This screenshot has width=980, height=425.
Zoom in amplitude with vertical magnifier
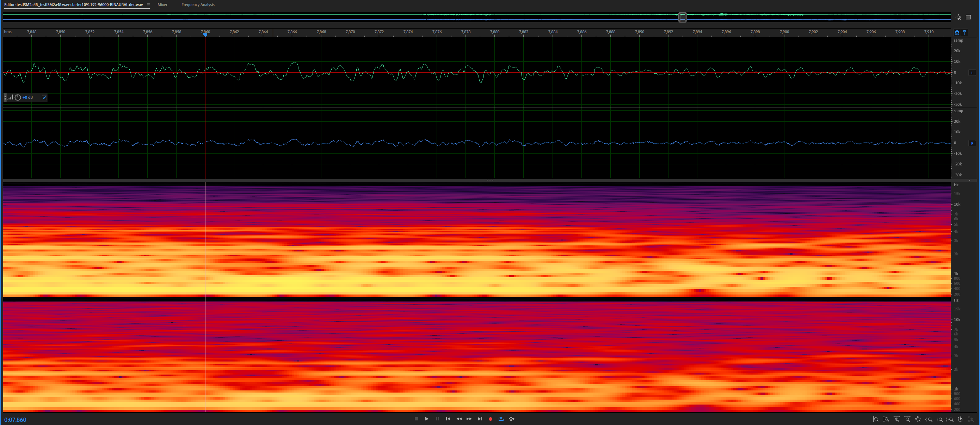click(x=875, y=419)
